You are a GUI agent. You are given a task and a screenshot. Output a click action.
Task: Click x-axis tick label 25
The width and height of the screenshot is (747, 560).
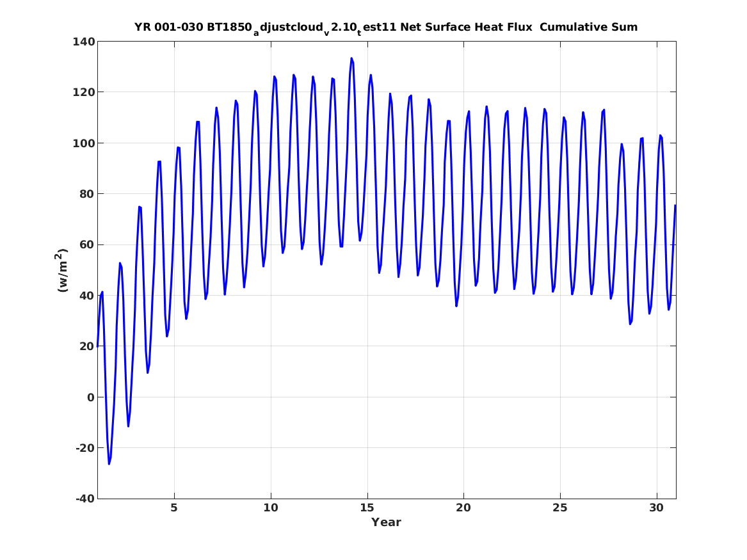click(560, 508)
